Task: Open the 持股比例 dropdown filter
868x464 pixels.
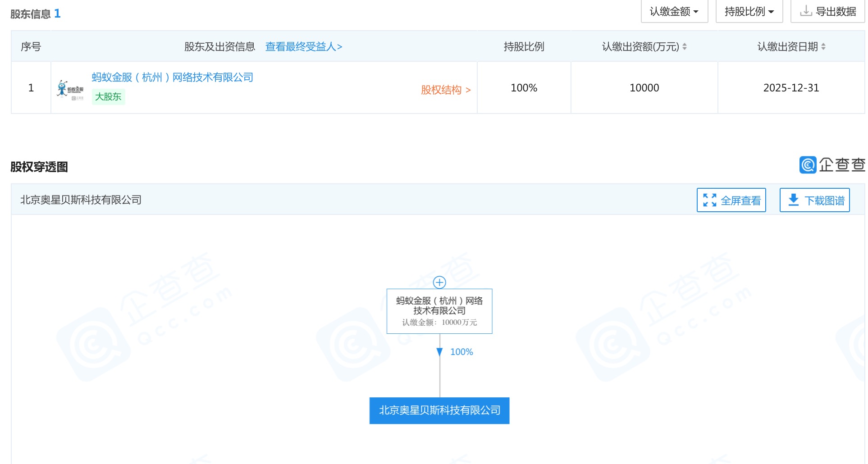Action: (749, 12)
